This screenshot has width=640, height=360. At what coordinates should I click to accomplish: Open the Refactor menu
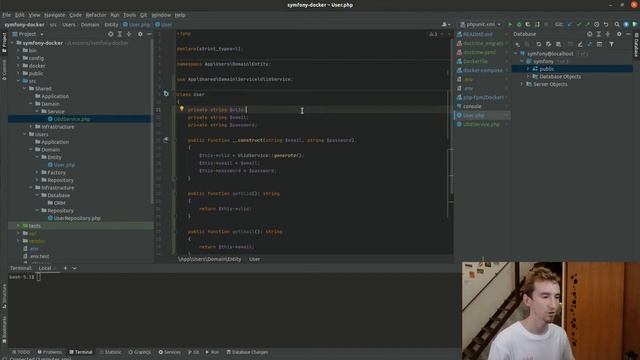[x=96, y=15]
